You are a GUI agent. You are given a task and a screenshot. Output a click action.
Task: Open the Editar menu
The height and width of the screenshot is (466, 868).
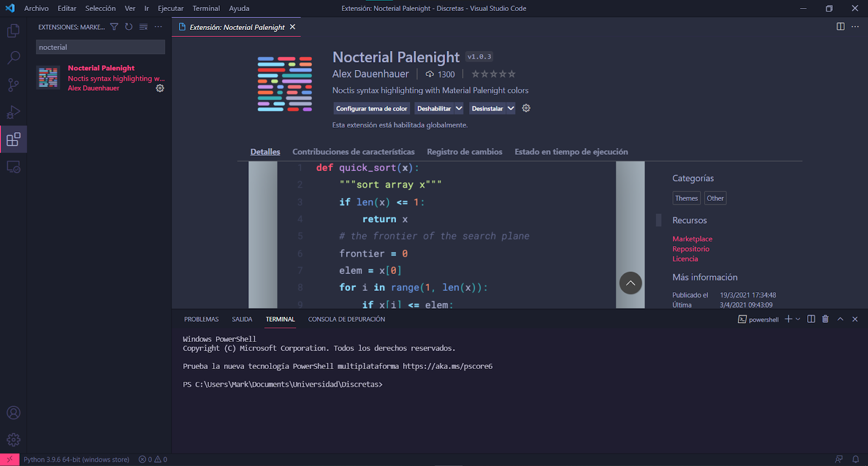[x=67, y=8]
